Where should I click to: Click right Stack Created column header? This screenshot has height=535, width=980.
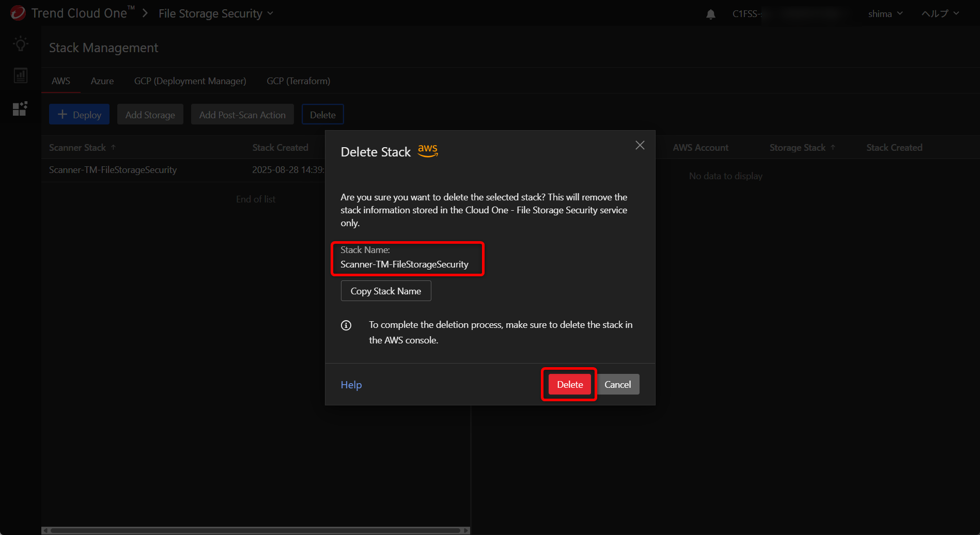(x=894, y=148)
